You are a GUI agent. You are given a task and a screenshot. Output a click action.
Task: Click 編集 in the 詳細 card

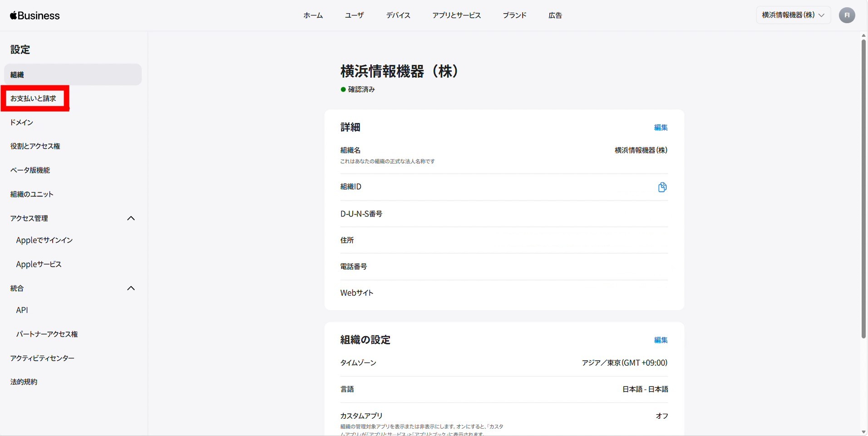661,127
